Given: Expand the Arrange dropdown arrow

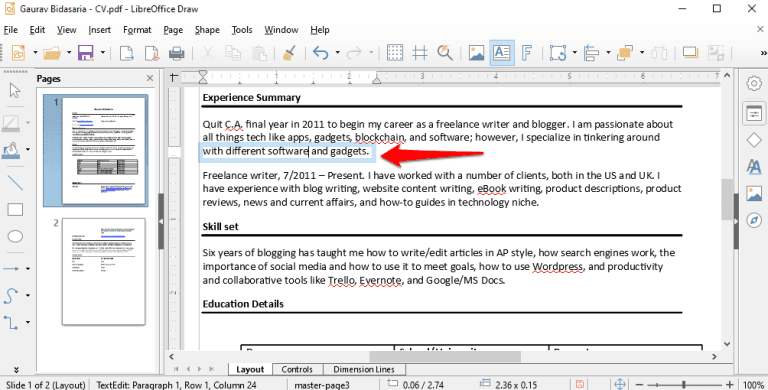Looking at the screenshot, I should (642, 53).
